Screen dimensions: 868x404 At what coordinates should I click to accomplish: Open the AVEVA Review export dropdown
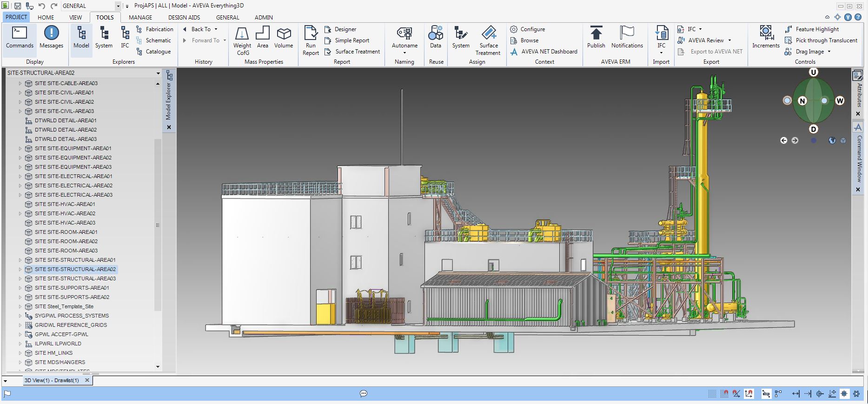click(x=729, y=40)
